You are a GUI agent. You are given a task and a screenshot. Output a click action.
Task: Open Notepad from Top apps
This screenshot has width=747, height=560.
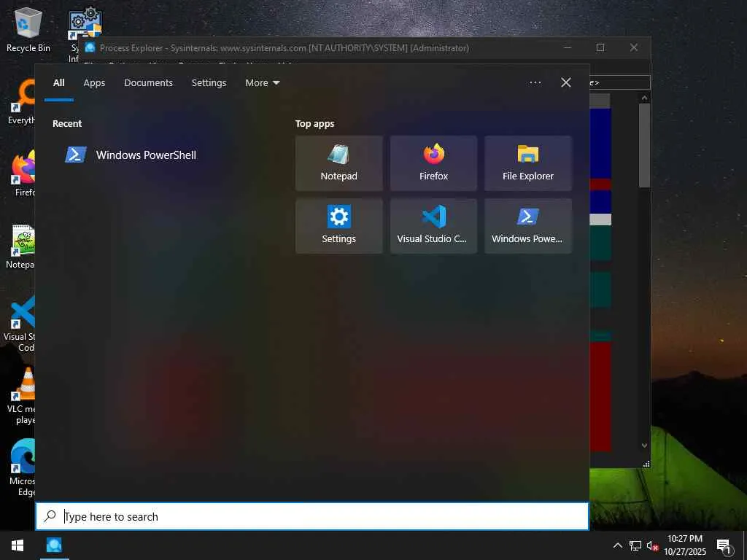click(338, 163)
